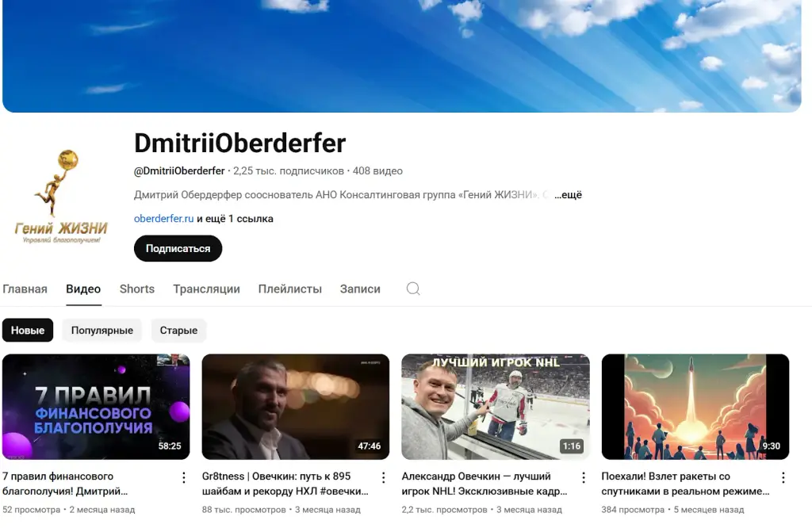The image size is (812, 528).
Task: Play the ЛУЧШИЙ ИГРОК NHL thumbnail
Action: pyautogui.click(x=496, y=407)
